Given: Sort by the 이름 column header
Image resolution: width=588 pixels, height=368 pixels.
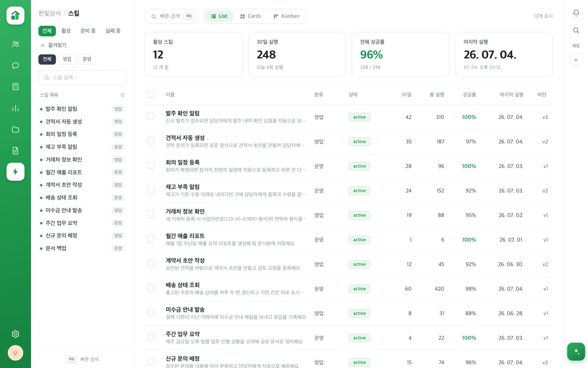Looking at the screenshot, I should [x=170, y=95].
